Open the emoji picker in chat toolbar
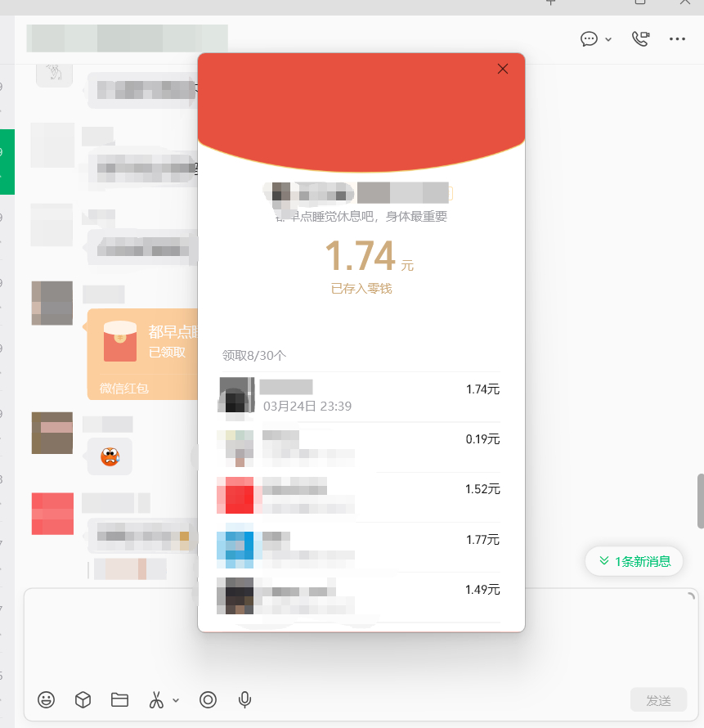 coord(46,699)
